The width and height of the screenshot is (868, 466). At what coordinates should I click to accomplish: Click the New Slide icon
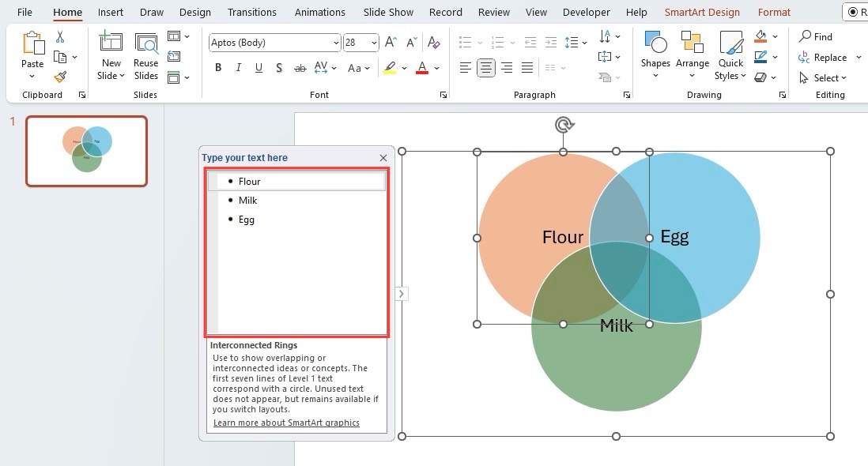pyautogui.click(x=111, y=43)
